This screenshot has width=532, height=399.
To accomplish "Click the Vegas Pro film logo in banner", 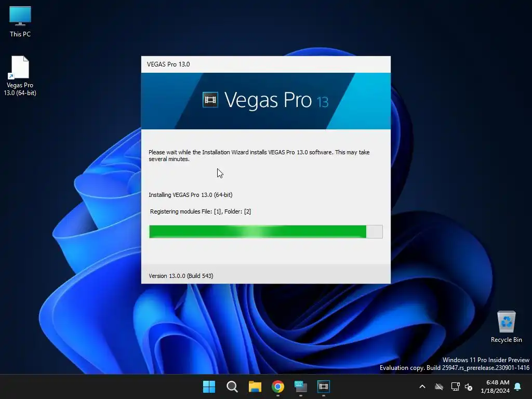I will tap(210, 100).
